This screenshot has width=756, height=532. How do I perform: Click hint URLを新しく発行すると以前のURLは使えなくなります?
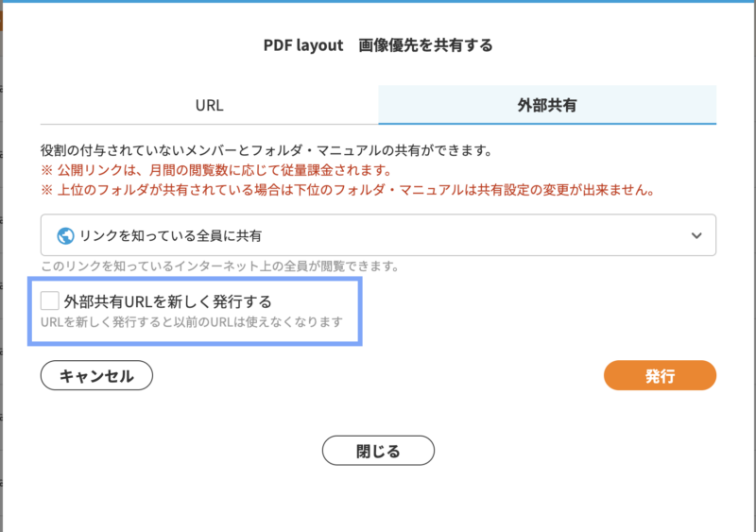pos(192,321)
